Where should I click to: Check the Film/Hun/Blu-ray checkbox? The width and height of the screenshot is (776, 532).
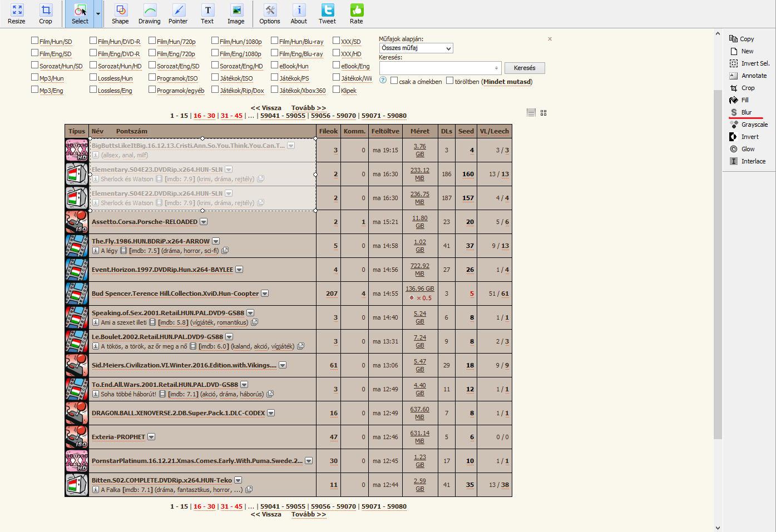(x=274, y=41)
